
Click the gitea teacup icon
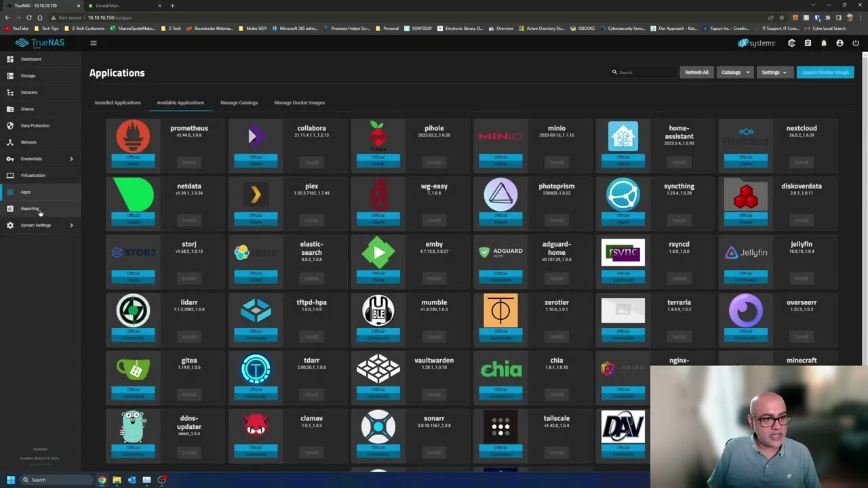tap(133, 369)
